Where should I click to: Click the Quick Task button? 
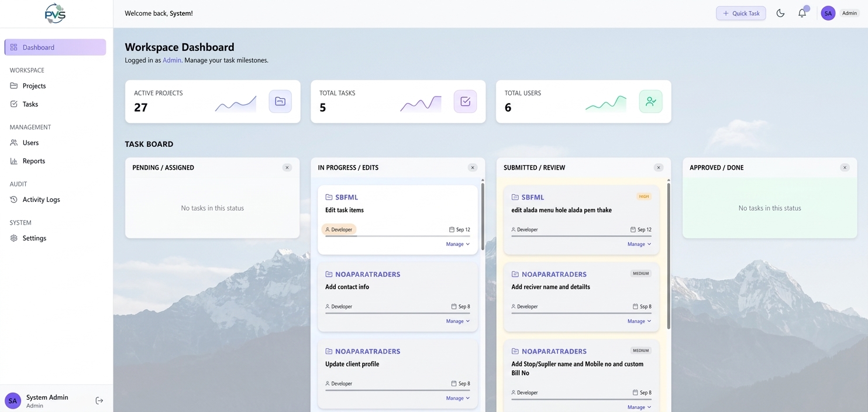click(741, 13)
